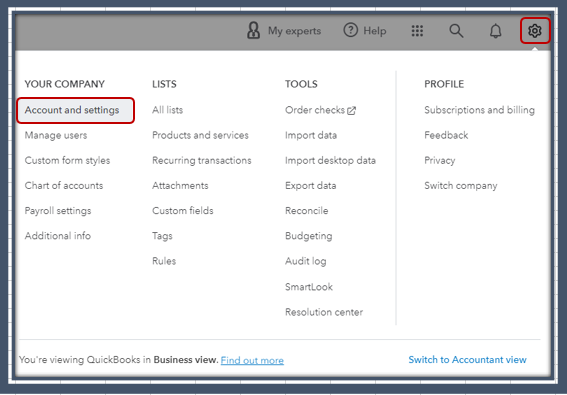
Task: Open Resolution center
Action: 324,312
